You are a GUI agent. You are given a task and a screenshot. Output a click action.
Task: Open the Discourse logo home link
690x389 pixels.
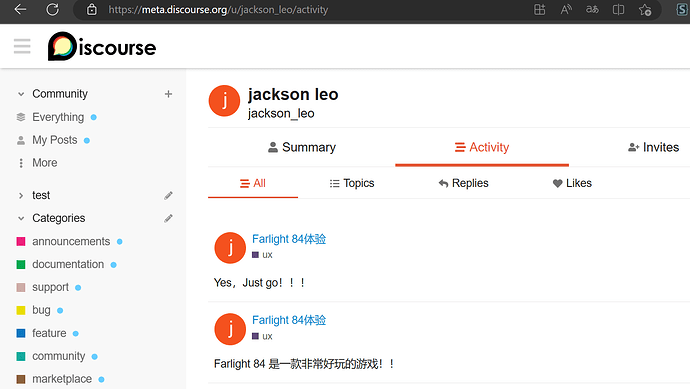pyautogui.click(x=102, y=46)
